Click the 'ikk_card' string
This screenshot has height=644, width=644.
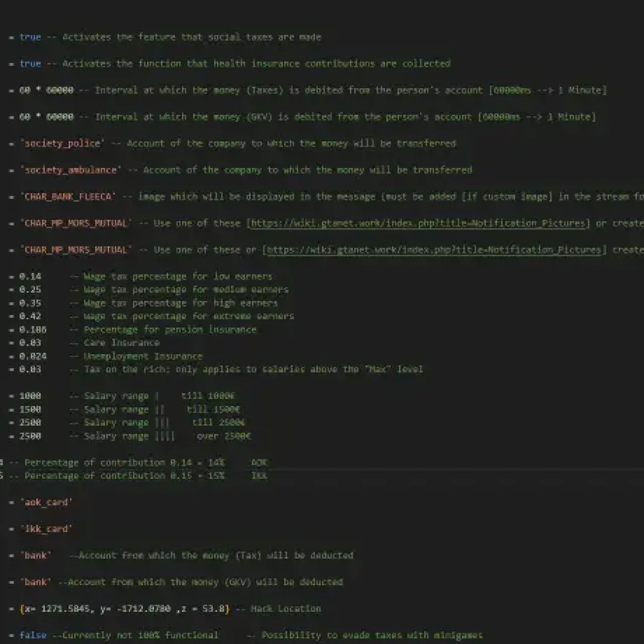(46, 529)
